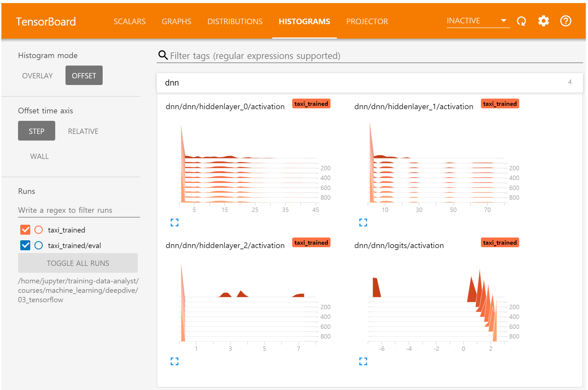Toggle fullscreen on hiddenlayer_2 activation chart
This screenshot has width=588, height=390.
(175, 361)
